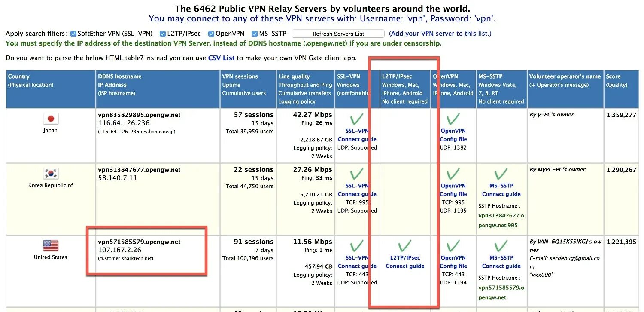This screenshot has height=312, width=644.
Task: Click SSTP hostname vpn313847677.opengw.net:995
Action: [x=501, y=220]
